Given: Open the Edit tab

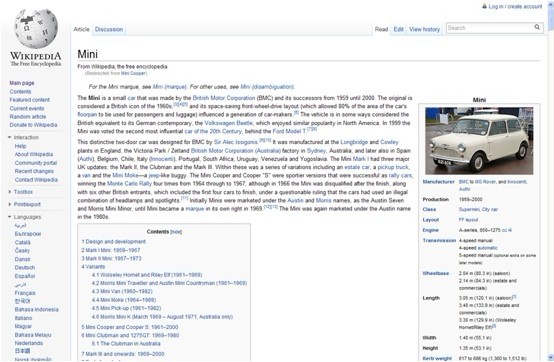Looking at the screenshot, I should tap(399, 29).
